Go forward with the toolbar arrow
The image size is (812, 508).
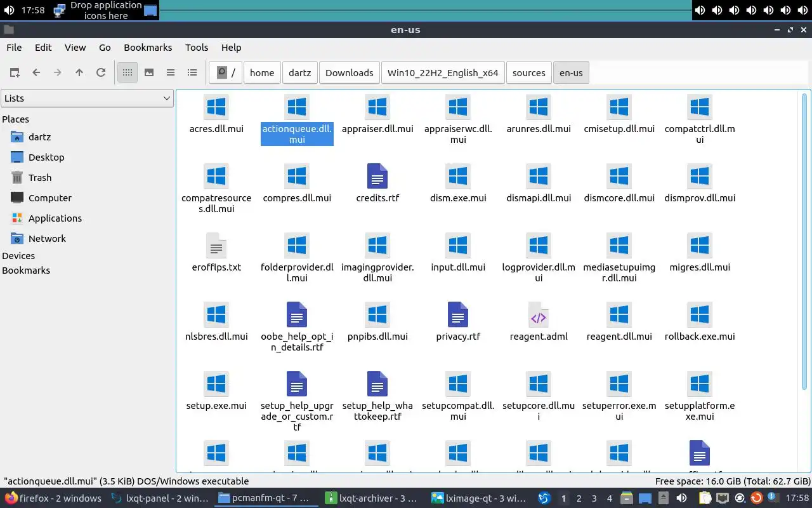tap(58, 72)
